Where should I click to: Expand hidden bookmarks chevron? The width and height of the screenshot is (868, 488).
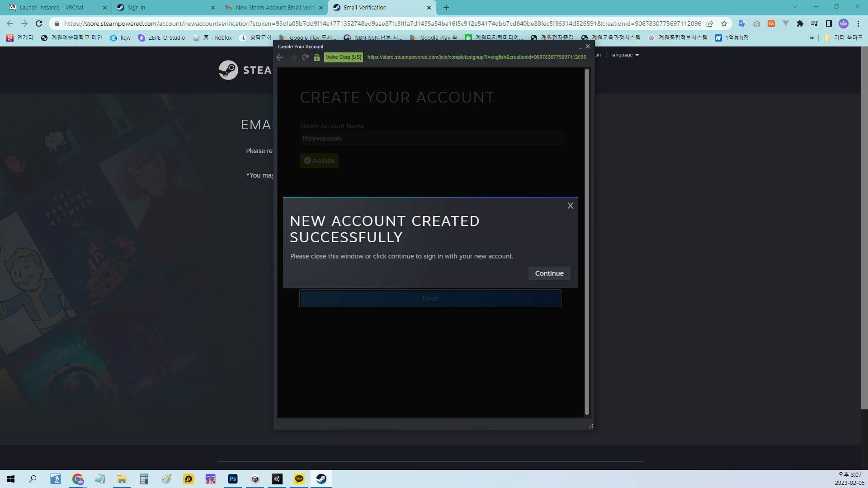812,38
